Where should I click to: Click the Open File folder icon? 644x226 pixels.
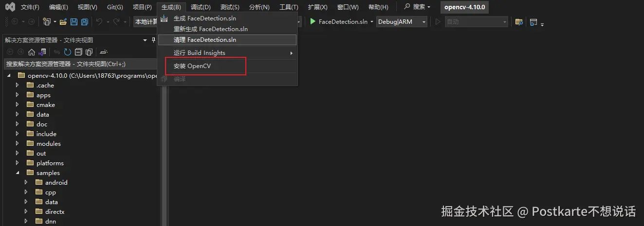[63, 22]
